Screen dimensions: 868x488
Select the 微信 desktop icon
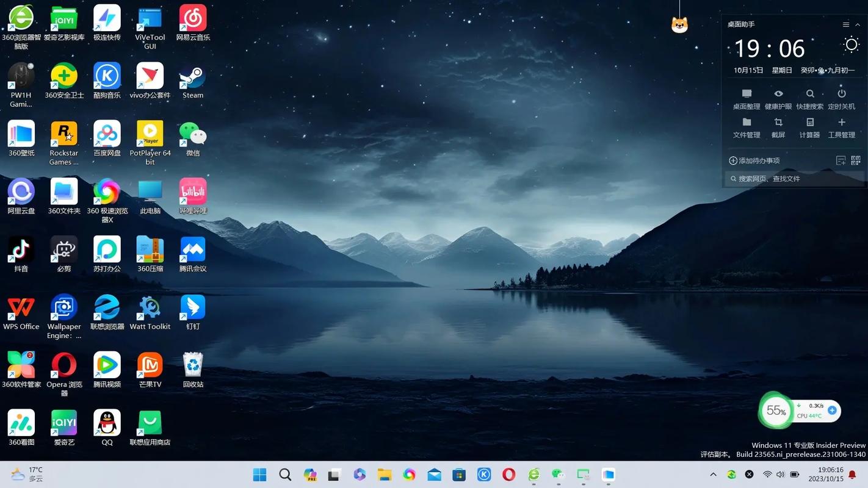coord(193,139)
